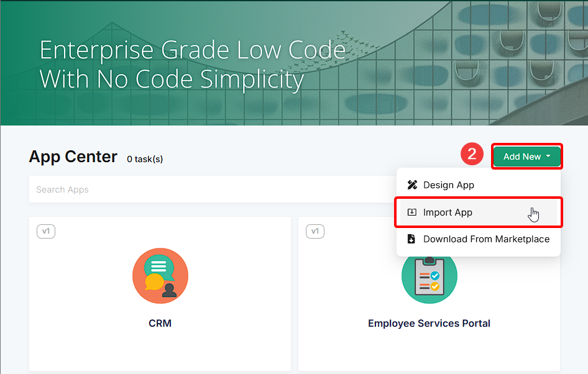This screenshot has width=588, height=374.
Task: Open Employee Services Portal title link
Action: [x=429, y=323]
